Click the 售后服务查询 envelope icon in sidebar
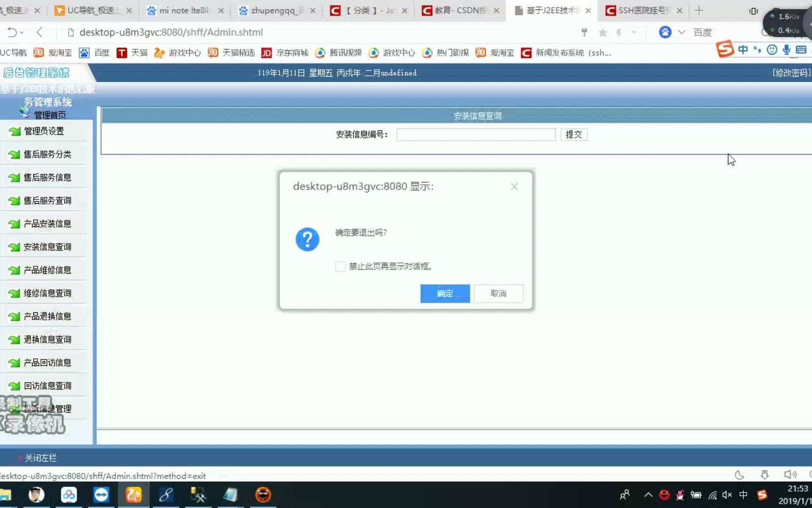 (14, 200)
